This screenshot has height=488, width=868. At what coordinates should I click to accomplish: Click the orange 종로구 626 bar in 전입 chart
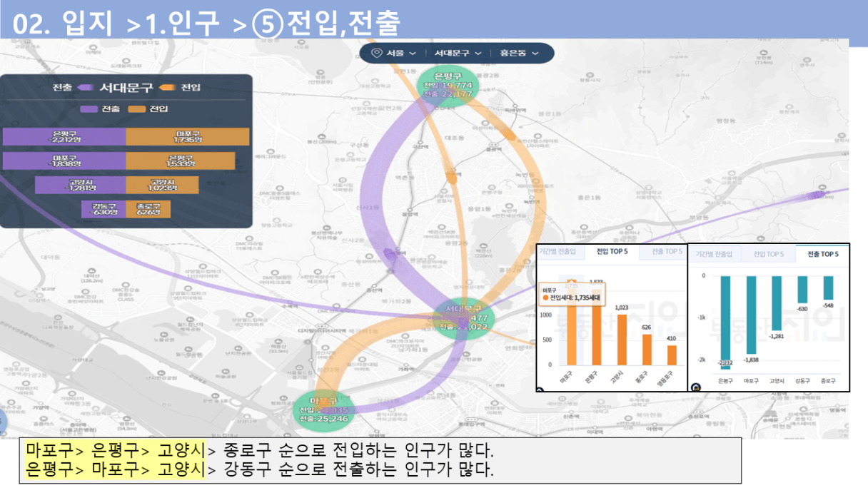coord(647,350)
